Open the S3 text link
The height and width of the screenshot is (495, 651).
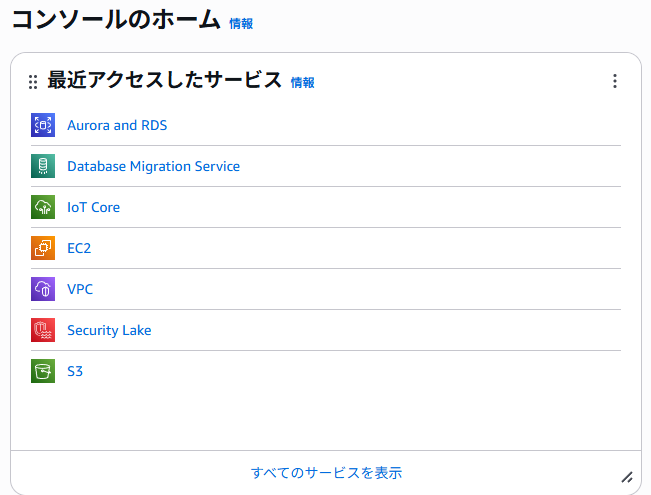point(75,371)
